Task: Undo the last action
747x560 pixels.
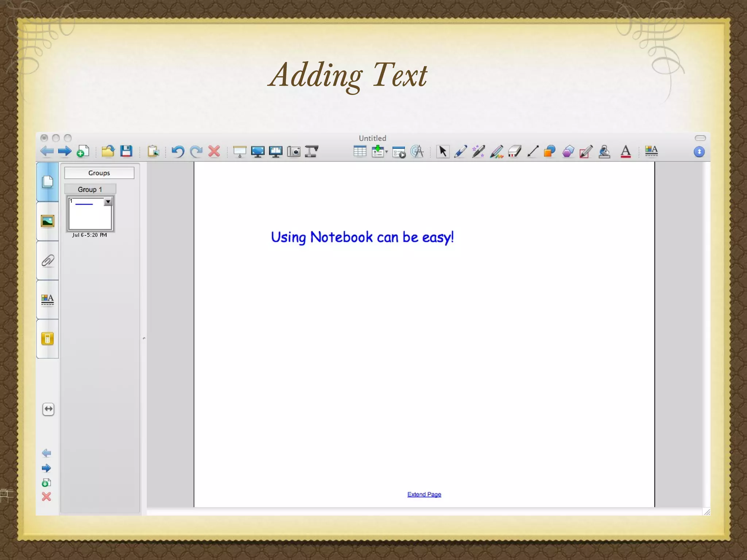Action: (178, 151)
